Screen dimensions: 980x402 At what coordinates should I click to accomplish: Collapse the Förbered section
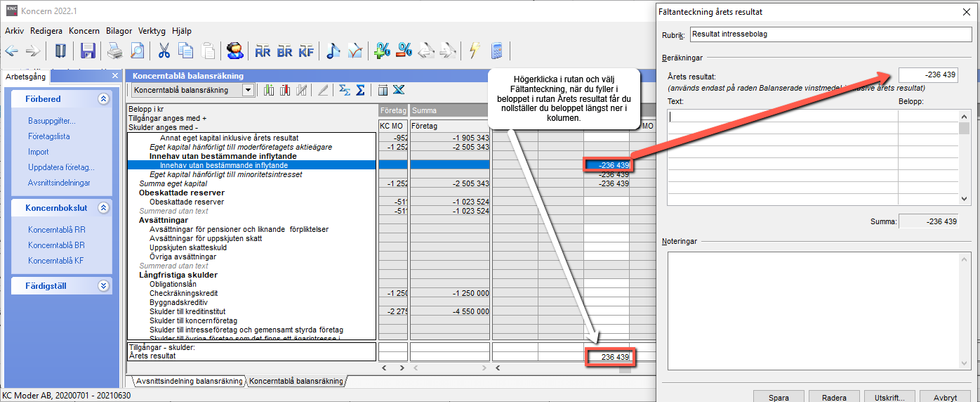104,99
